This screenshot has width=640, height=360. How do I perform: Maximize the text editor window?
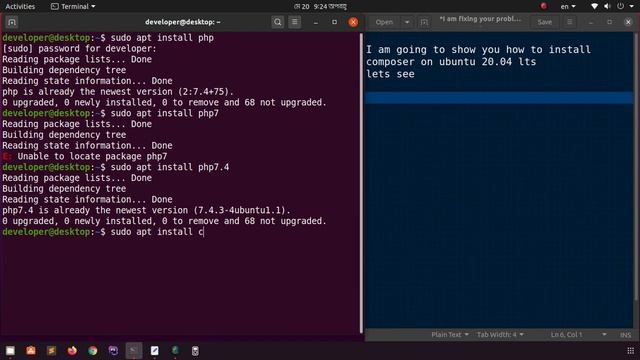coord(609,22)
